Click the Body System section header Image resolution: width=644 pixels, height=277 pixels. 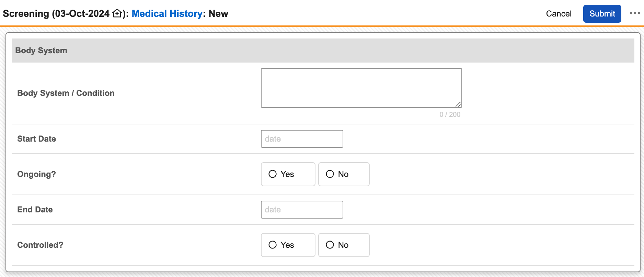tap(41, 51)
